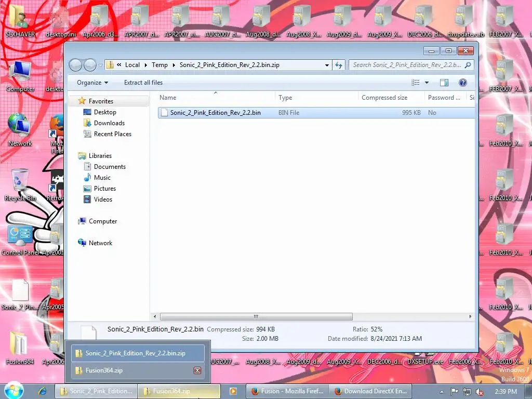Select Control Panel desktop icon
This screenshot has width=532, height=399.
20,240
